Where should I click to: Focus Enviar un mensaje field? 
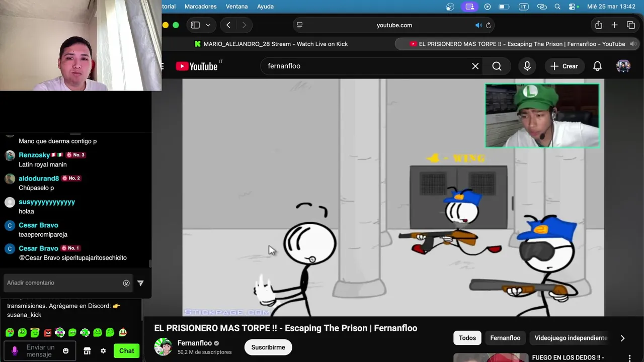[40, 350]
